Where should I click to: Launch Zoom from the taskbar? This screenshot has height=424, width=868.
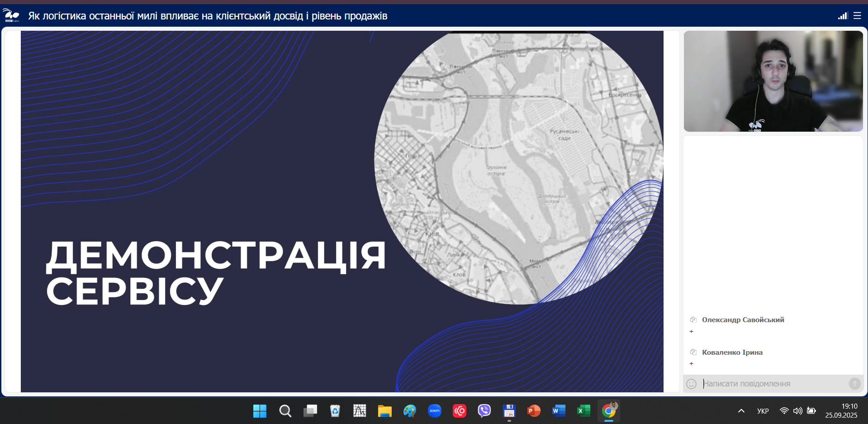click(434, 411)
